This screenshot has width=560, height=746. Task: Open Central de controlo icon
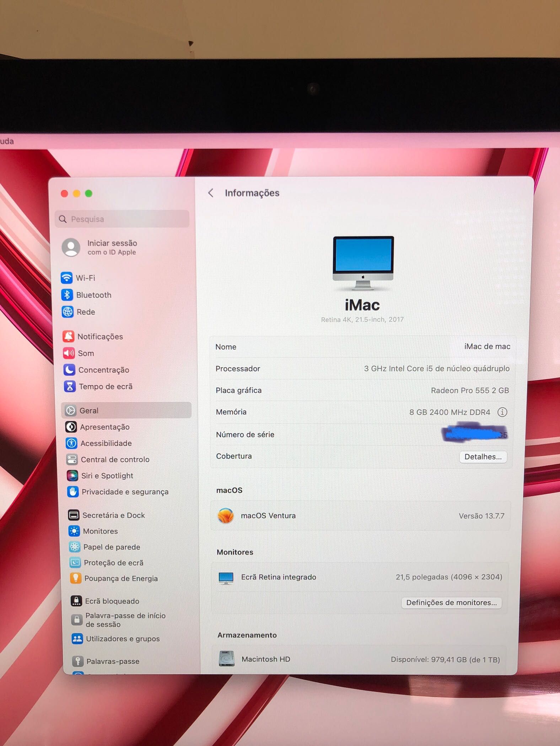pyautogui.click(x=72, y=459)
